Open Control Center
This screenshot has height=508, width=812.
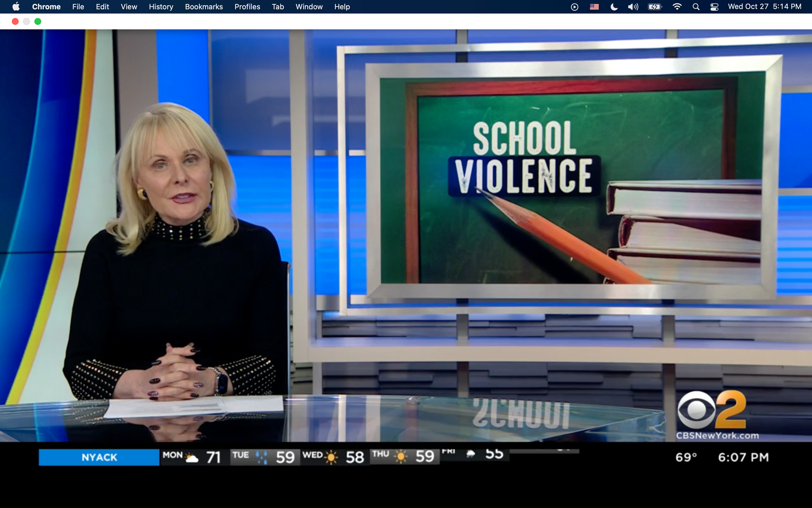714,7
